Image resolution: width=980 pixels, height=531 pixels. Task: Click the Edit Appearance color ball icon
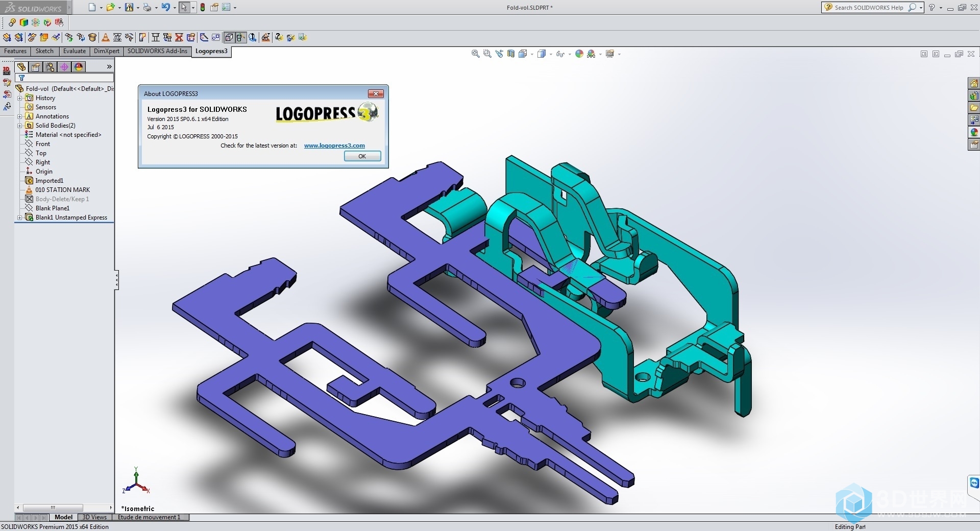click(x=579, y=54)
